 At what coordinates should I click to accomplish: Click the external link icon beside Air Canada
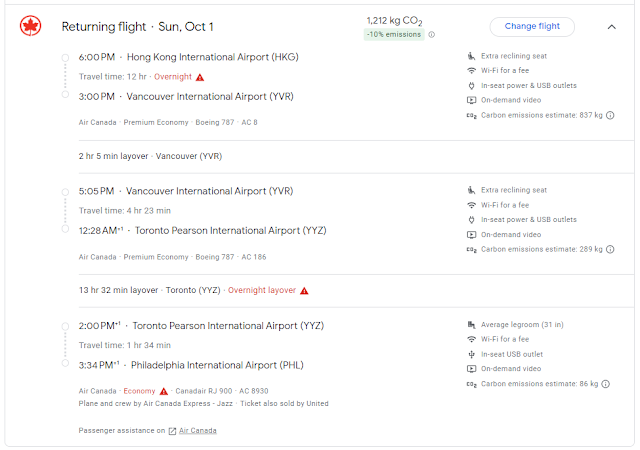172,431
